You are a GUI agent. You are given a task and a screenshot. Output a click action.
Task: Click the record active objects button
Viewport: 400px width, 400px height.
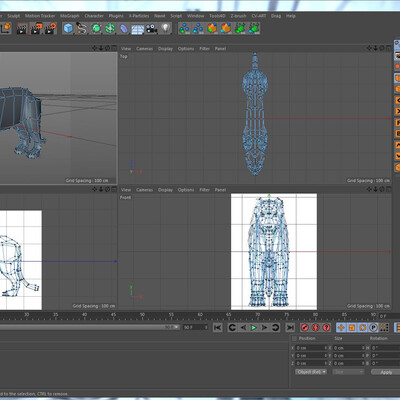click(x=304, y=328)
